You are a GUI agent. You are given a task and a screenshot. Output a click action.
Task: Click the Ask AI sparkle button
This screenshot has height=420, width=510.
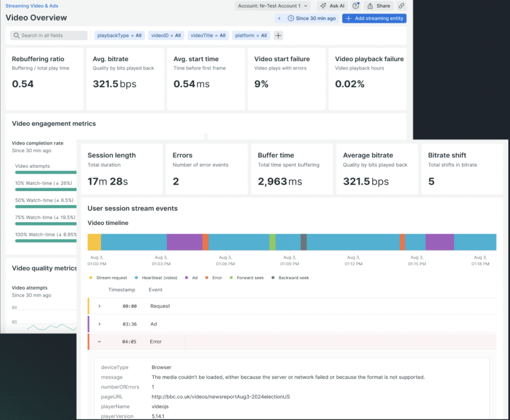(x=332, y=6)
